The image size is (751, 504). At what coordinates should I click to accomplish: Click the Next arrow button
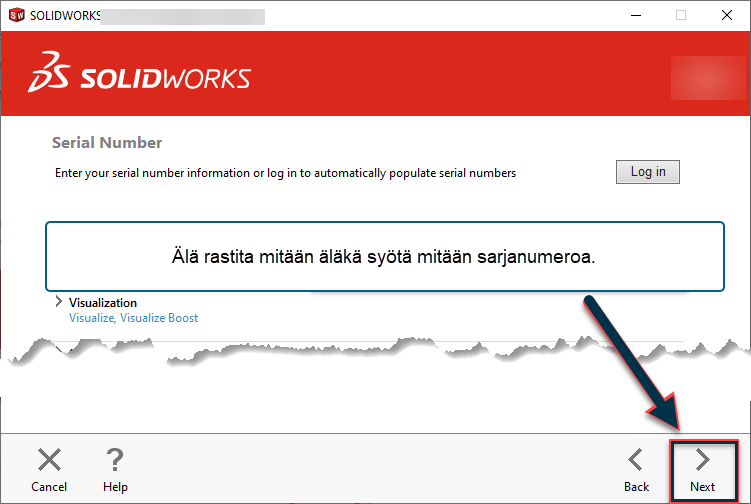(703, 470)
